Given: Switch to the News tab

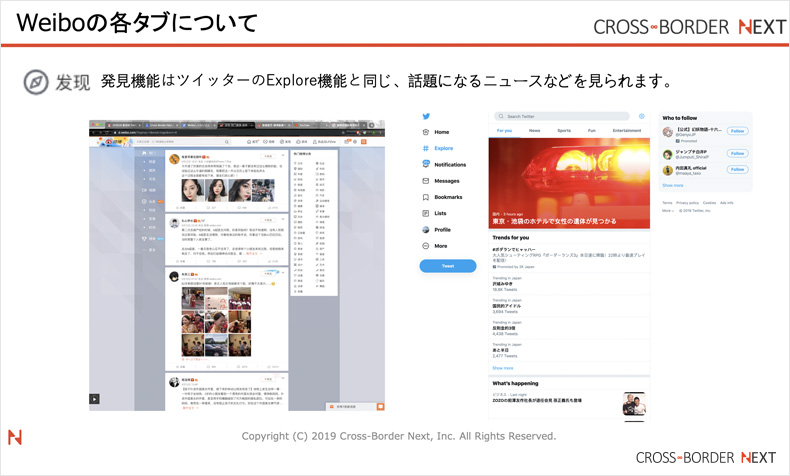Looking at the screenshot, I should [535, 130].
